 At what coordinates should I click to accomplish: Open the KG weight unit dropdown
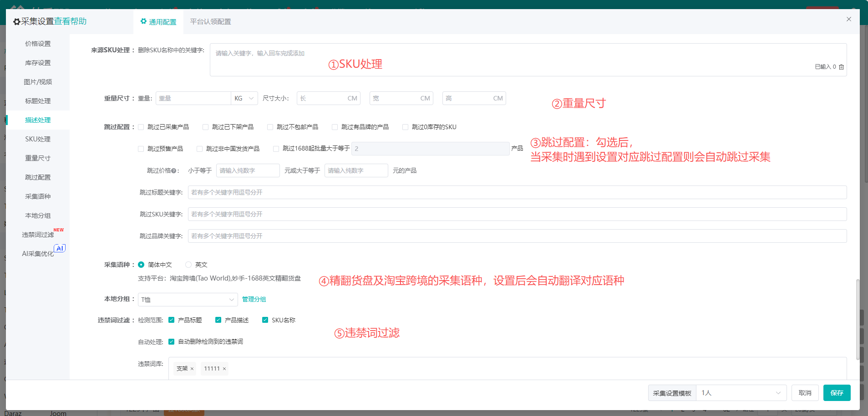click(x=244, y=98)
